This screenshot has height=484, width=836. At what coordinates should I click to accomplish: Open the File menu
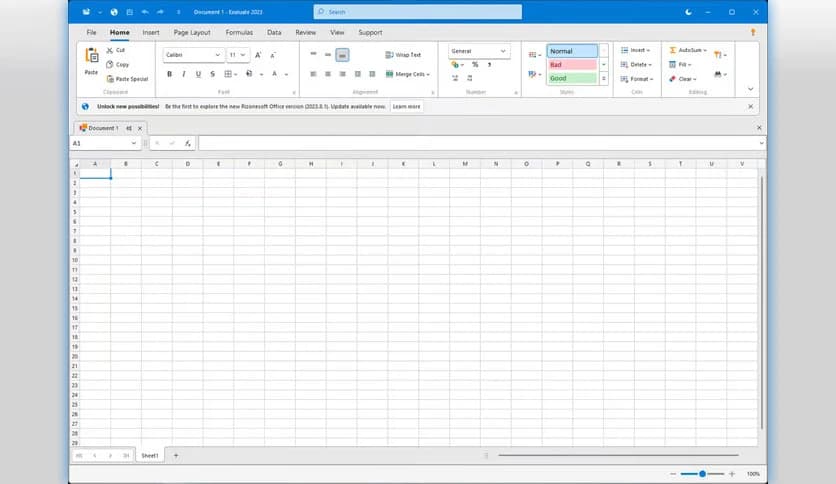coord(92,33)
